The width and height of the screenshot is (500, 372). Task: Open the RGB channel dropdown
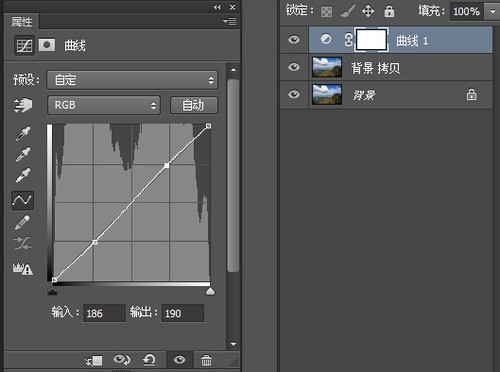click(x=104, y=105)
